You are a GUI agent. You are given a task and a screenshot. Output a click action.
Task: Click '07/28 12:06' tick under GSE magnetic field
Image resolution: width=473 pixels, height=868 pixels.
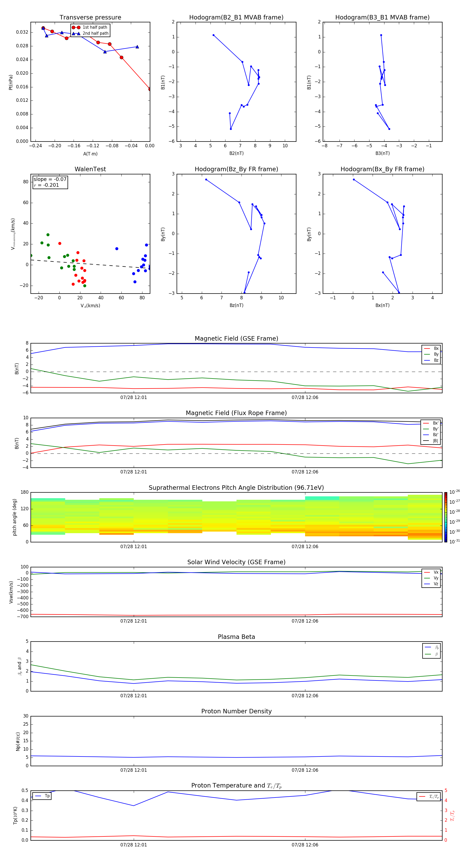[305, 398]
